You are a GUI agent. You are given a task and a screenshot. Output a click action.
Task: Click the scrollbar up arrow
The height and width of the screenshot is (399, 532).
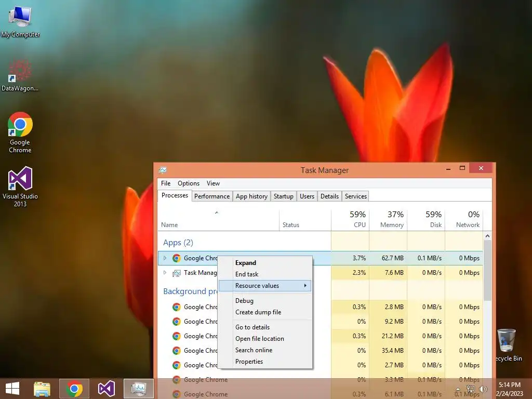487,236
